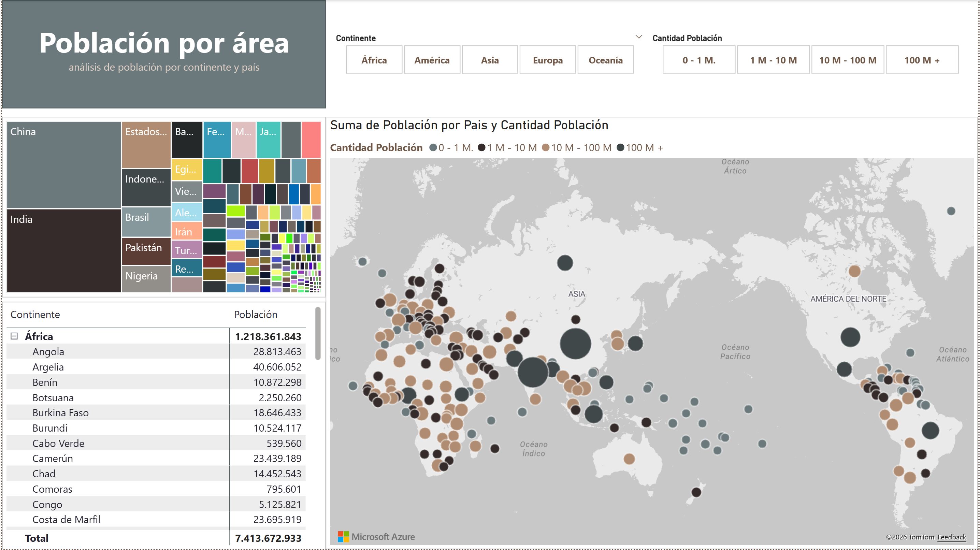Click the China tile in the treemap

coord(63,164)
